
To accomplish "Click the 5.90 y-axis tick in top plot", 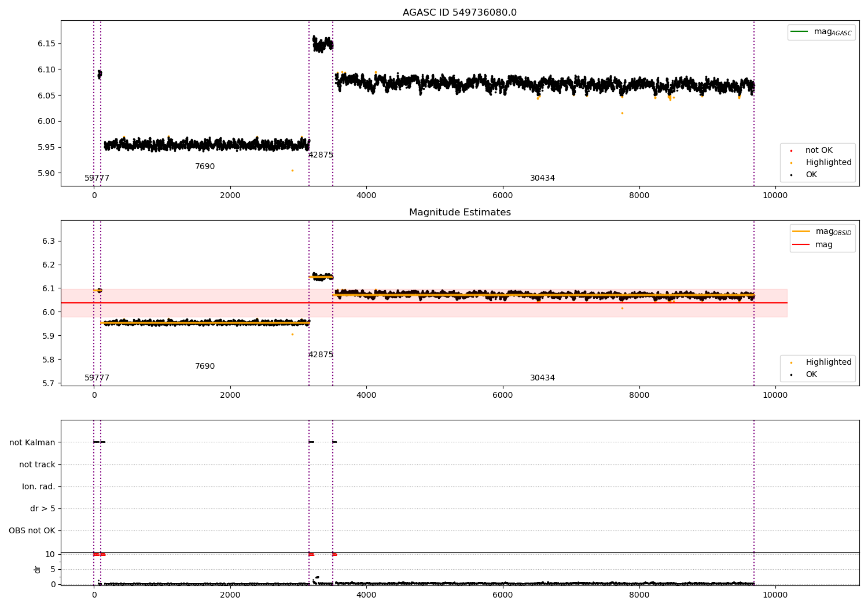I will point(46,173).
